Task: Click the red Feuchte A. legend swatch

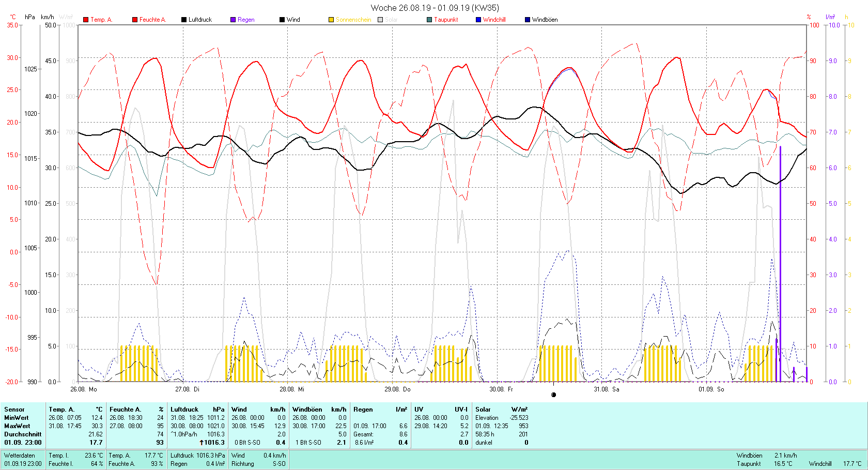Action: click(x=135, y=20)
